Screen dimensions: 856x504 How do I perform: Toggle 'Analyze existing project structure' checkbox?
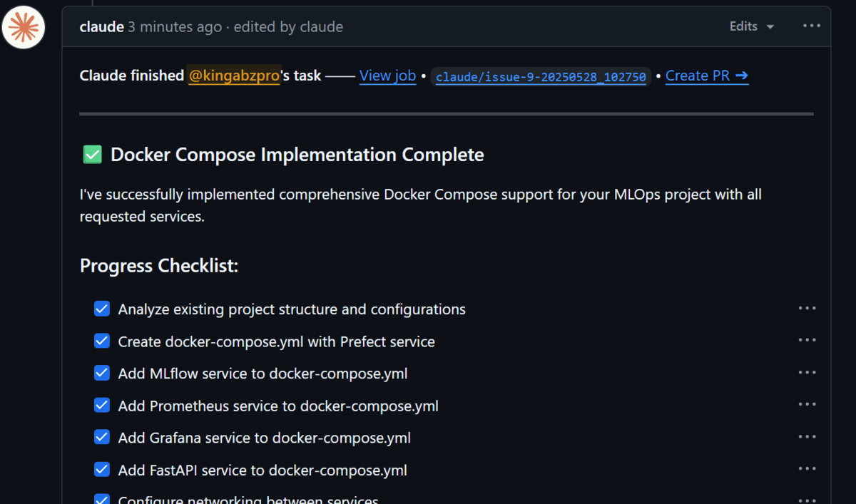102,309
